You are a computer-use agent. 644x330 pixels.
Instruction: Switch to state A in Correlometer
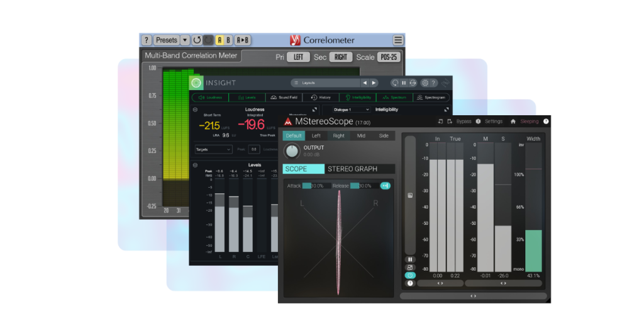point(219,40)
